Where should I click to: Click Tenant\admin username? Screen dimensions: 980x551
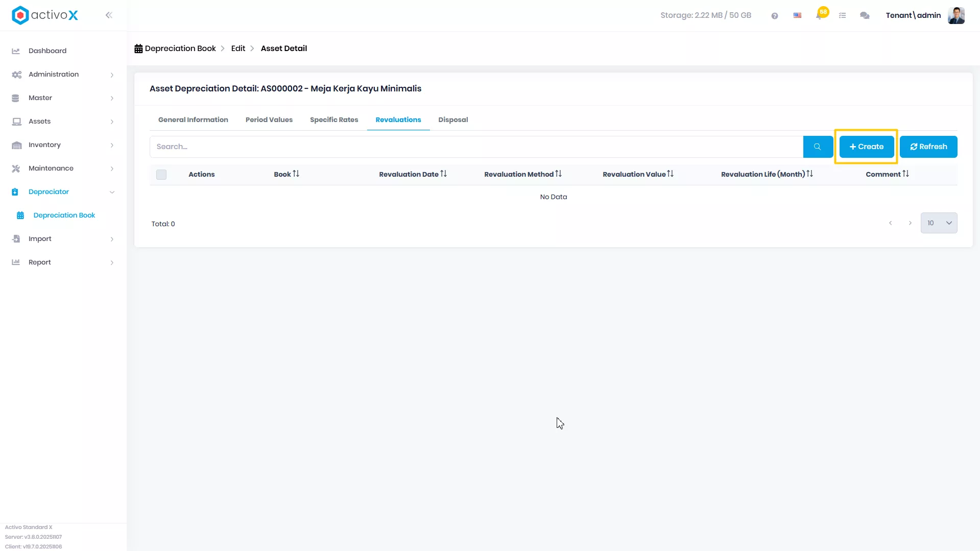pos(913,15)
